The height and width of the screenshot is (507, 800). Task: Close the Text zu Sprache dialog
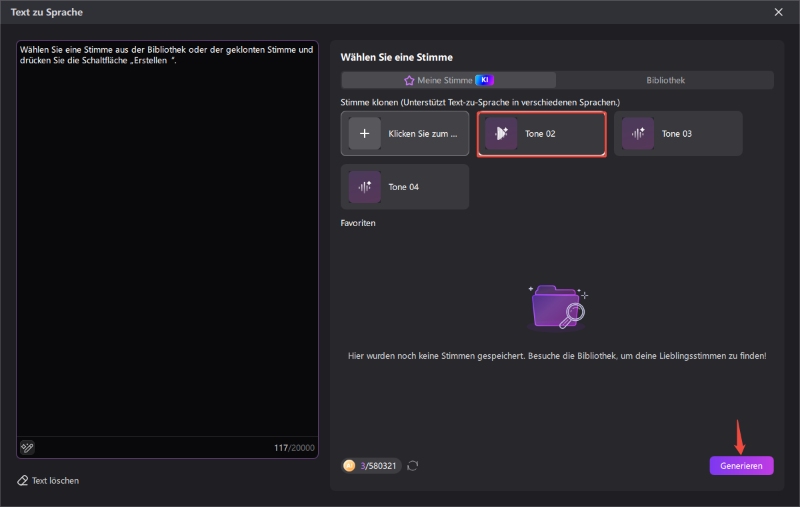pos(779,12)
